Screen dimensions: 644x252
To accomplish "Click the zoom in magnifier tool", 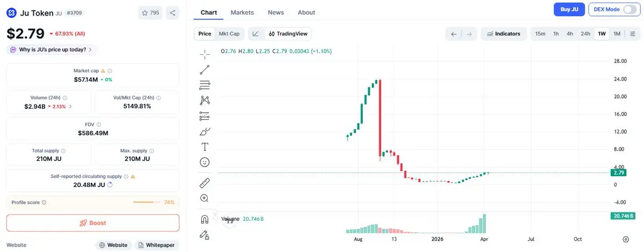I will [204, 198].
